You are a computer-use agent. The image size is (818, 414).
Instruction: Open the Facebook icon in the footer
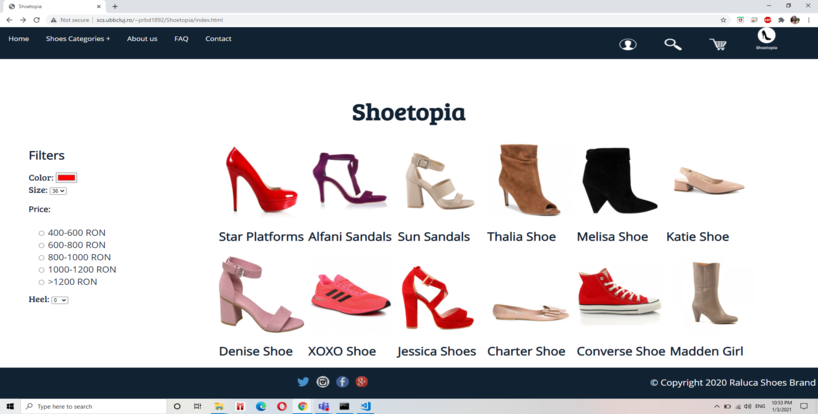(342, 382)
